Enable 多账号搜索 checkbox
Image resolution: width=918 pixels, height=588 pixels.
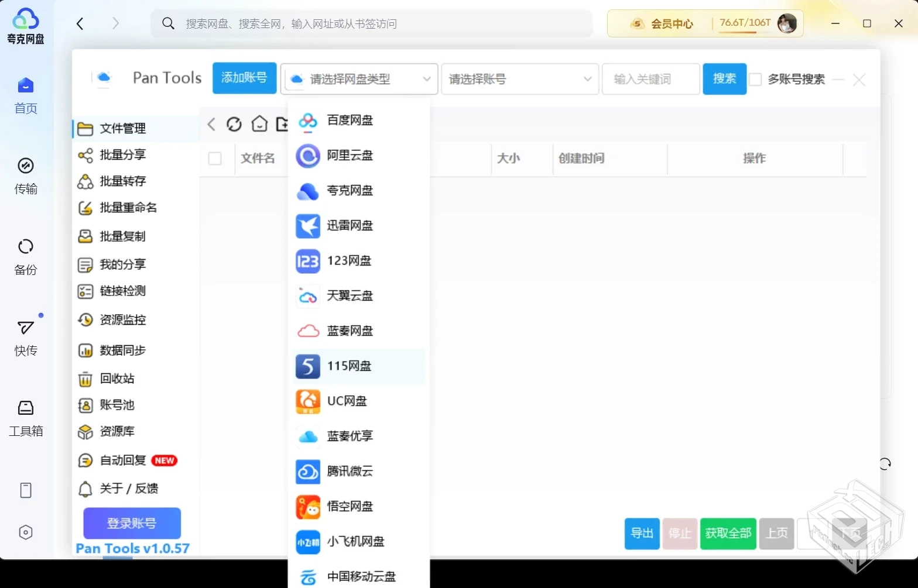click(x=756, y=79)
